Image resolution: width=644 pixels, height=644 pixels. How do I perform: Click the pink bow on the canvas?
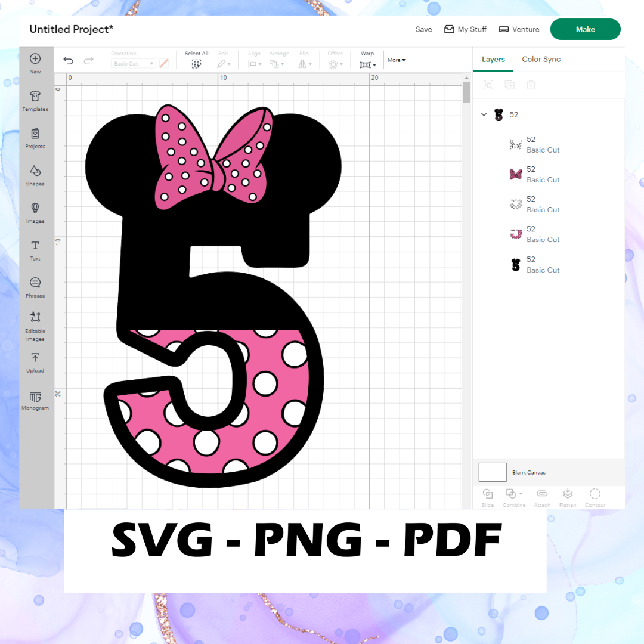213,157
